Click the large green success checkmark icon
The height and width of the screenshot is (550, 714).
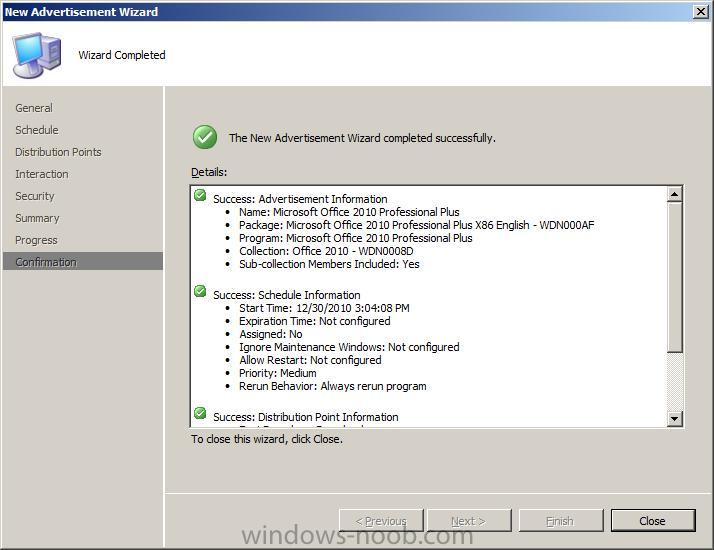(x=205, y=137)
